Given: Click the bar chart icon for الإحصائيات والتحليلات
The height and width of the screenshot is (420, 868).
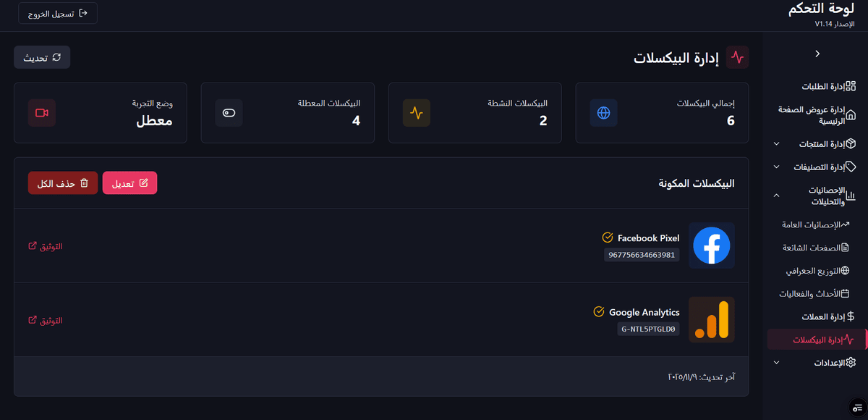Looking at the screenshot, I should click(851, 196).
